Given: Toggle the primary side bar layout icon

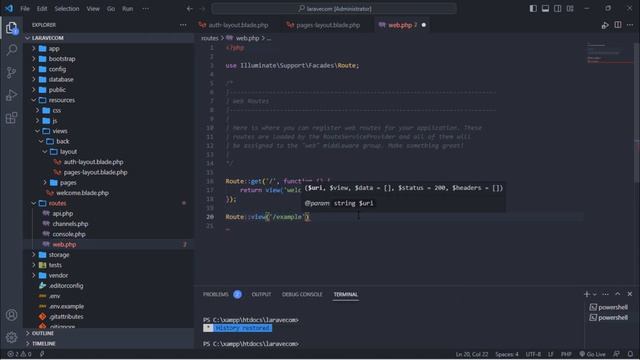Looking at the screenshot, I should coord(533,9).
